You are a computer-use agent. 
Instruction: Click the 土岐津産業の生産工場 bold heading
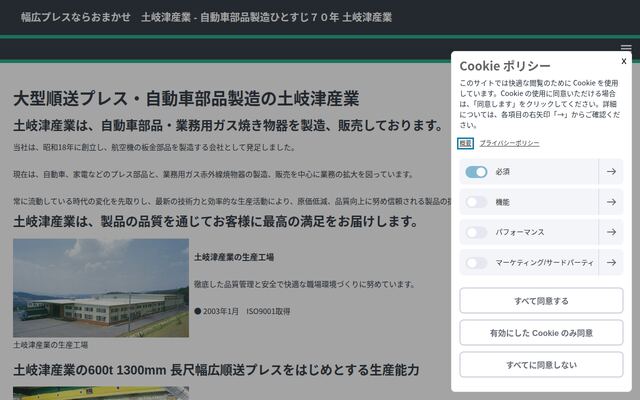(x=234, y=257)
